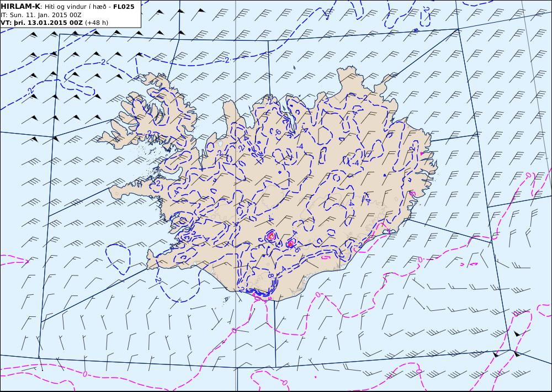Click the Hiti og vindur í hæð caption
Screen dimensions: 552x392
[x=75, y=7]
